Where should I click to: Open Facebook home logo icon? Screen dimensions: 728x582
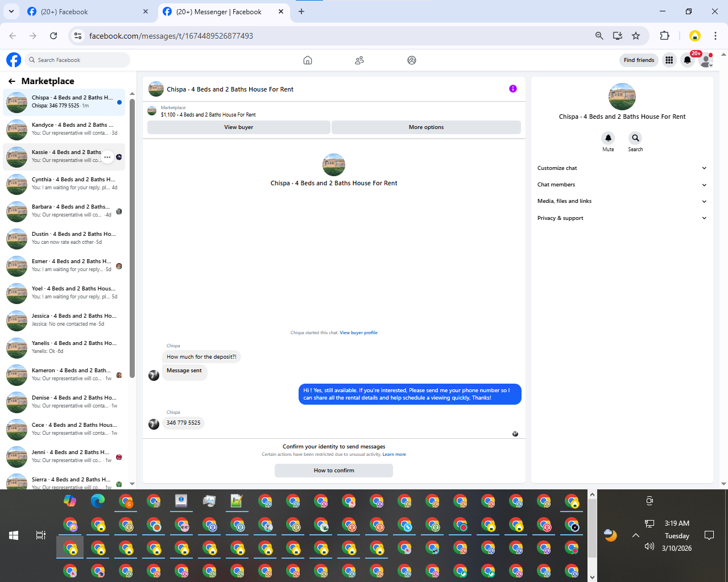coord(14,60)
